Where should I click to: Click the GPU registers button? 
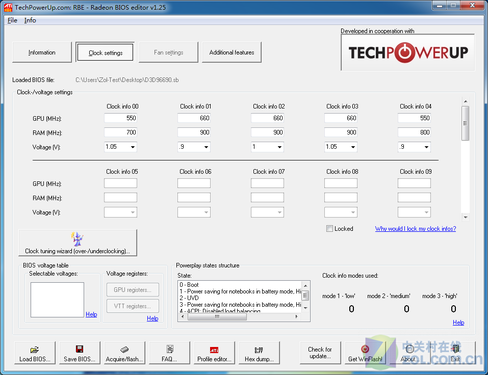[x=132, y=290]
